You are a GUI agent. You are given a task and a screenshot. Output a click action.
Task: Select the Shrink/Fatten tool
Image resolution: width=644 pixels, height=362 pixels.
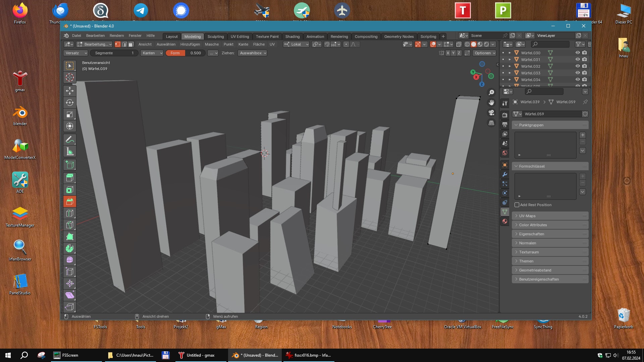pos(70,284)
